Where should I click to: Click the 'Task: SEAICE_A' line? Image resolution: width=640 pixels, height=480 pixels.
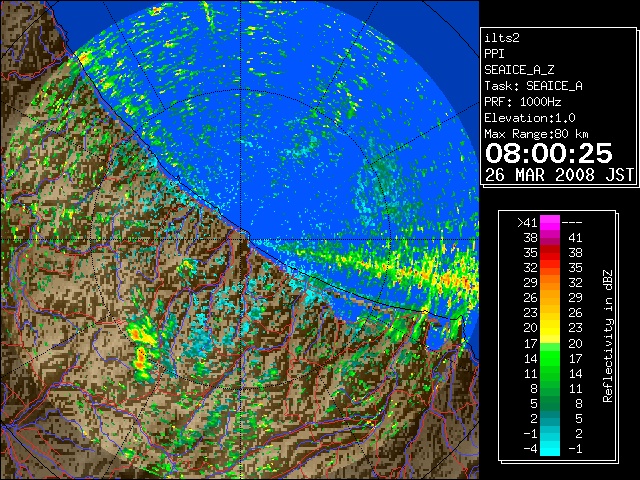pyautogui.click(x=533, y=86)
